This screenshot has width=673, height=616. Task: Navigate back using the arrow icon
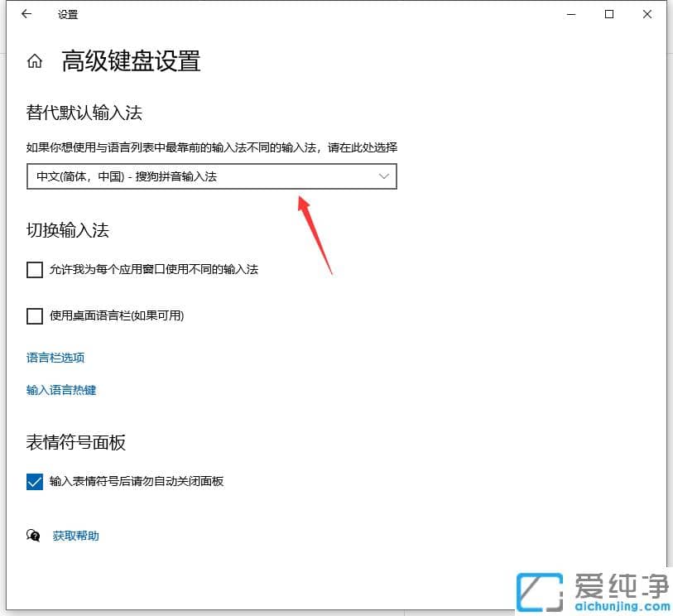point(25,14)
